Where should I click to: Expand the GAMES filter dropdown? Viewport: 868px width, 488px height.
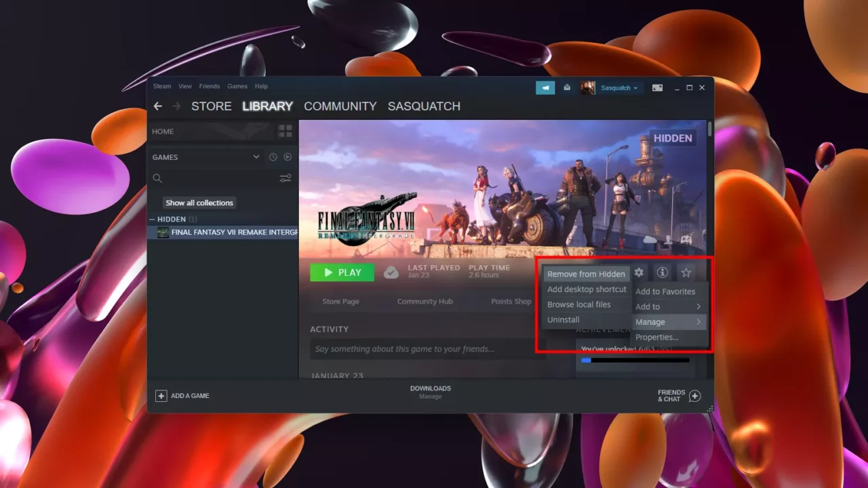click(x=206, y=157)
